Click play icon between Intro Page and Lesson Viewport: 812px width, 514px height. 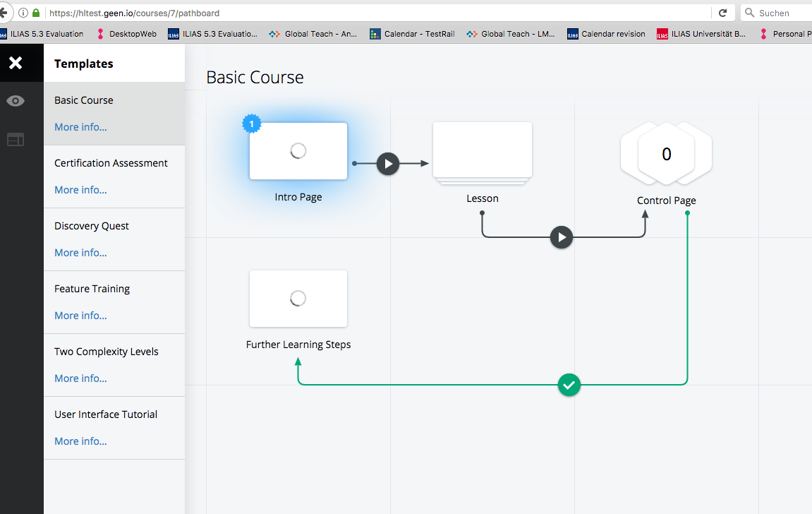click(x=388, y=164)
